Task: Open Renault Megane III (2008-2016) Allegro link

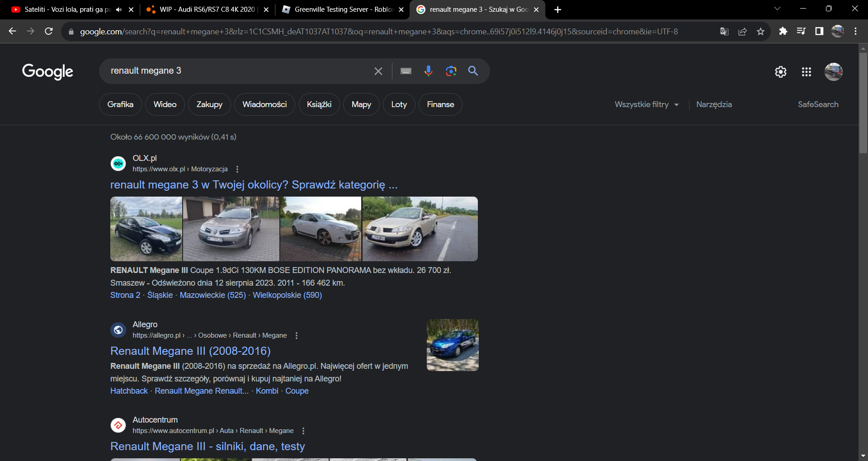Action: 190,351
